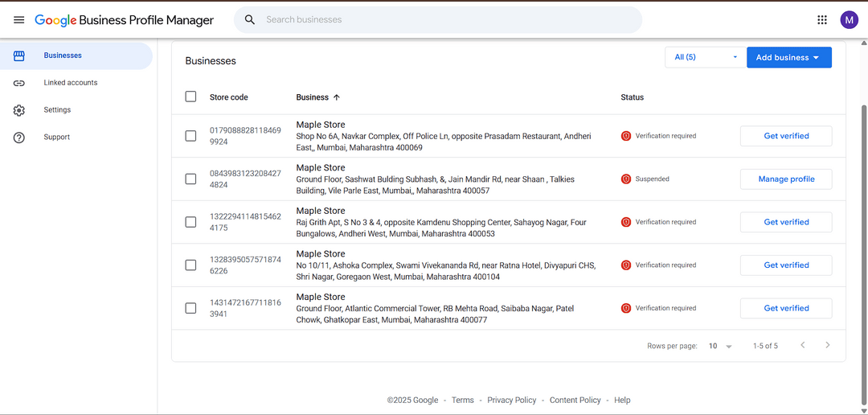
Task: Open the Content Policy footer link
Action: [575, 400]
